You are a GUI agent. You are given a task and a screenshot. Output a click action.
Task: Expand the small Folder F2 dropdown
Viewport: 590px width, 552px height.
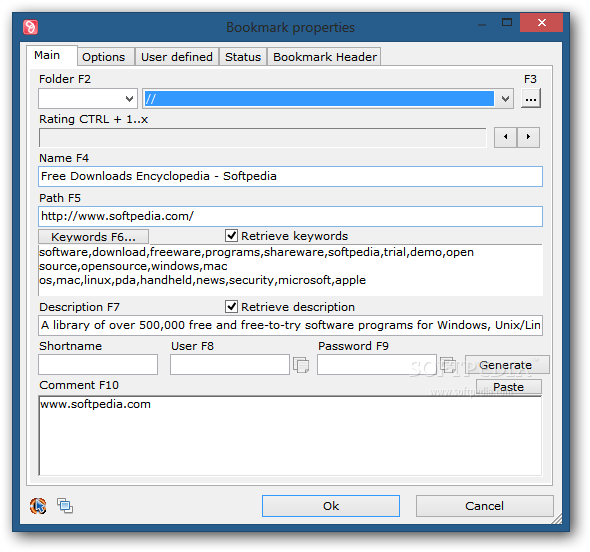coord(129,99)
